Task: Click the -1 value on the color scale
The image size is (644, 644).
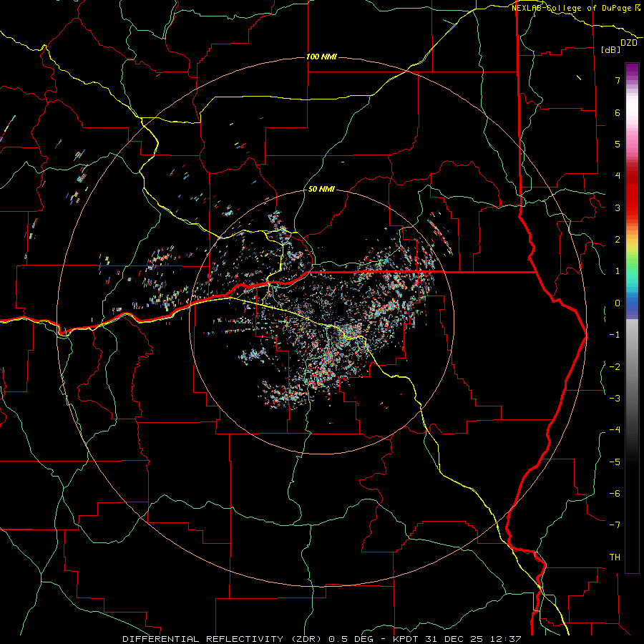Action: (x=615, y=335)
